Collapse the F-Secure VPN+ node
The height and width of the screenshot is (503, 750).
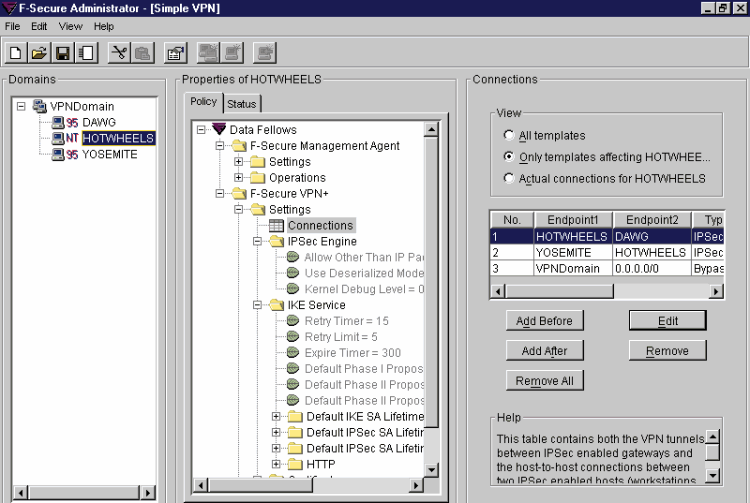(x=220, y=193)
